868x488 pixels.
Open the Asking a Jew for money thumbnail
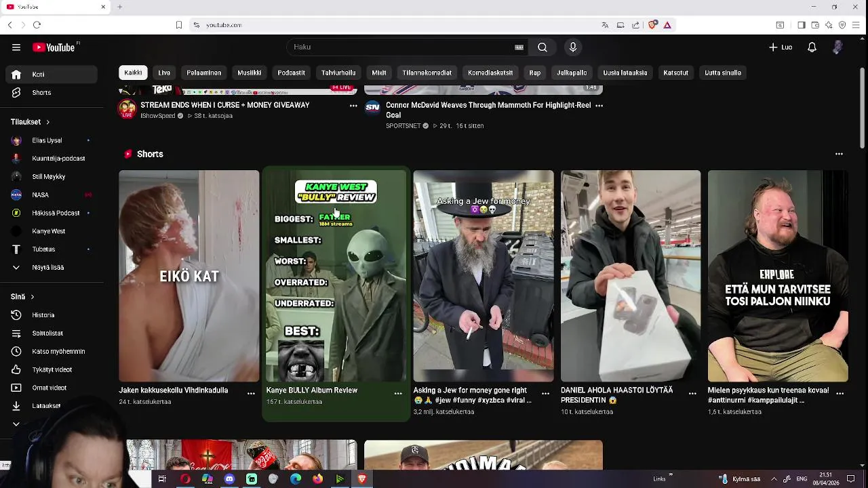484,276
